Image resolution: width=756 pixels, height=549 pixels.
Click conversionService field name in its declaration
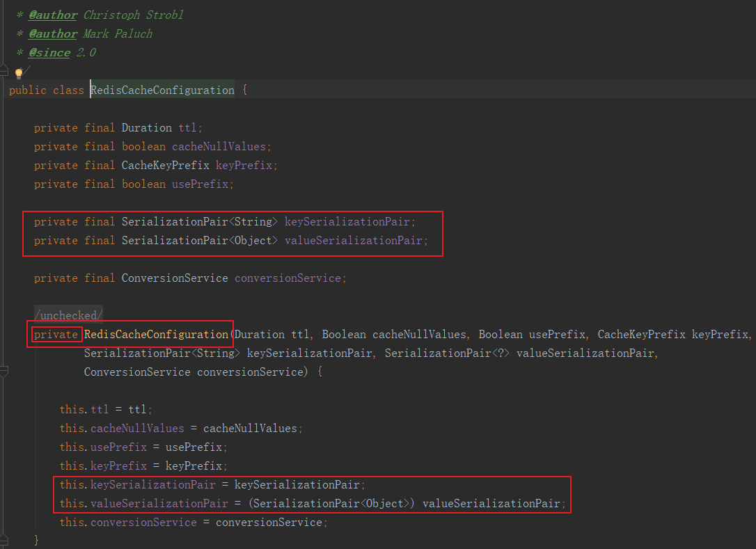pos(288,278)
